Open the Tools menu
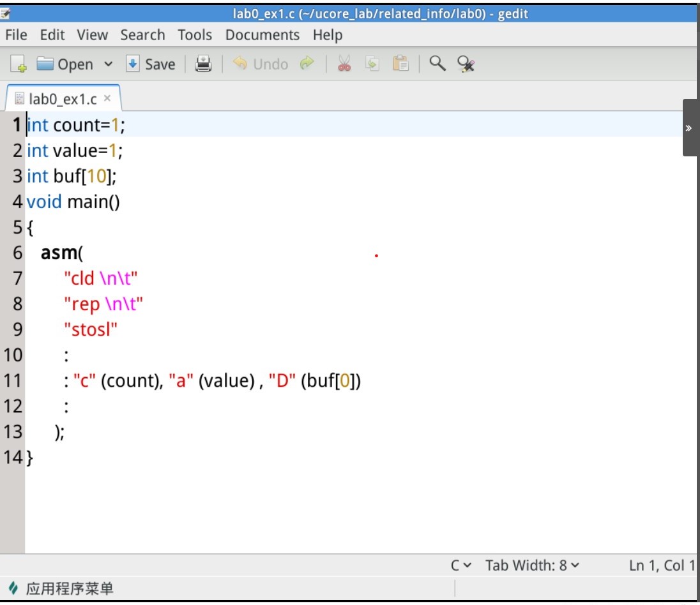The width and height of the screenshot is (700, 605). pyautogui.click(x=195, y=35)
